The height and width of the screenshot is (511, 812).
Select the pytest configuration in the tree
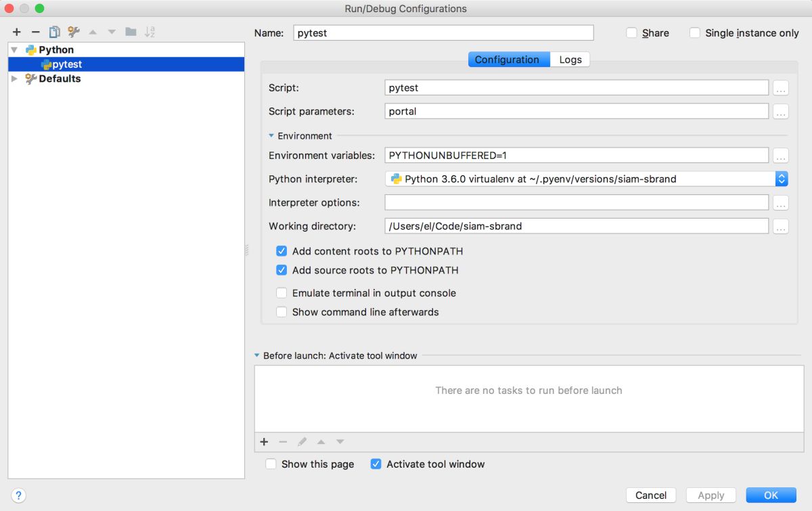[x=127, y=64]
